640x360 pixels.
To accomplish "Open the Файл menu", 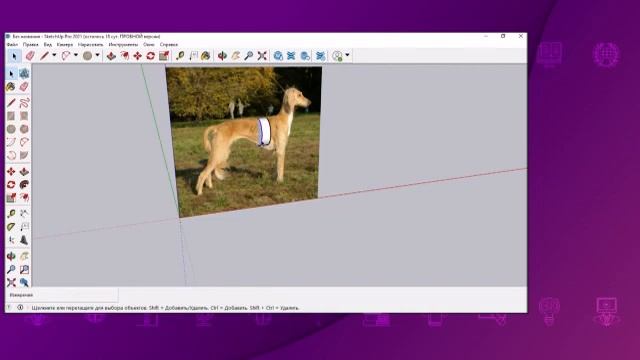I will 12,44.
